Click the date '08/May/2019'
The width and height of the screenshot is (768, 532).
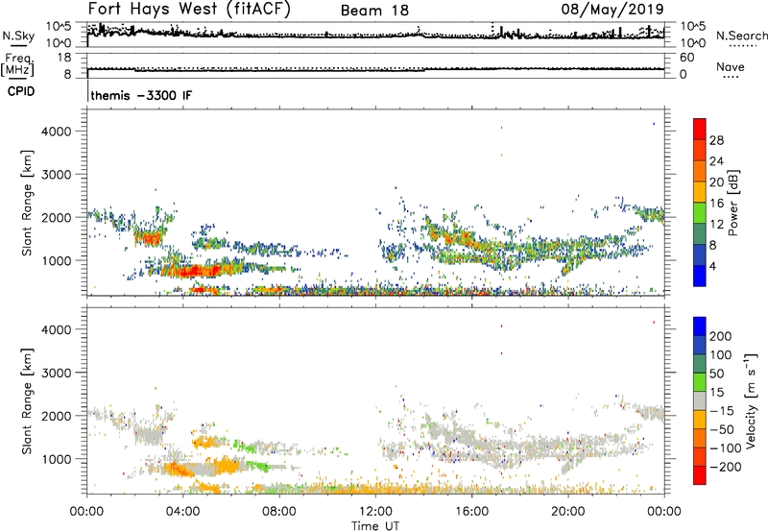[x=612, y=10]
